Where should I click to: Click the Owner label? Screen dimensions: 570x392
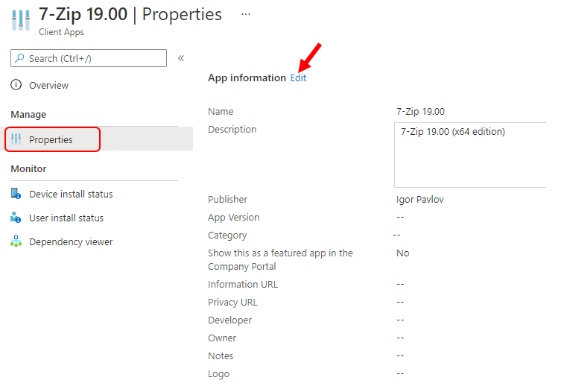click(x=222, y=338)
